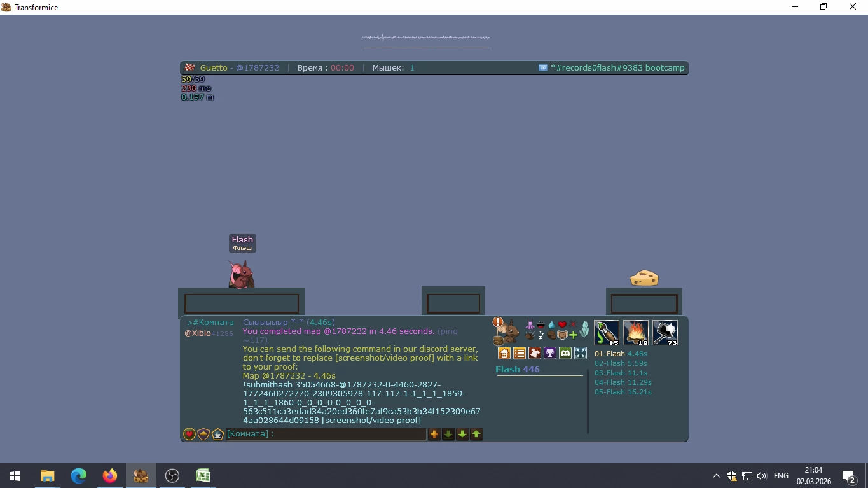Viewport: 868px width, 488px height.
Task: Select leaderboard entry 03-Flash 11.1s
Action: point(621,373)
